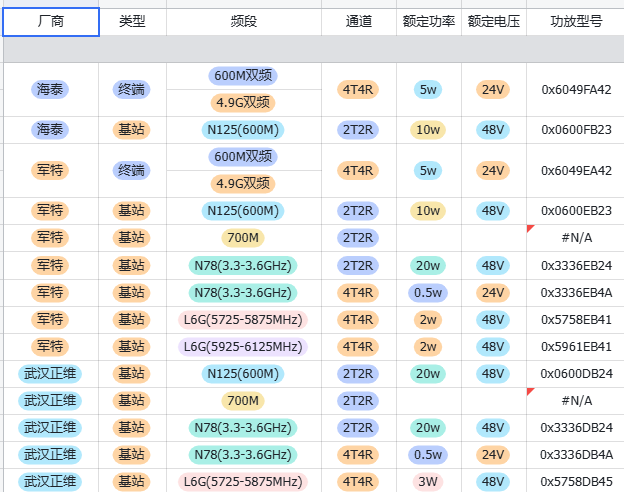Image resolution: width=624 pixels, height=492 pixels.
Task: Select the 0x3336DB24 model cell
Action: pos(576,428)
